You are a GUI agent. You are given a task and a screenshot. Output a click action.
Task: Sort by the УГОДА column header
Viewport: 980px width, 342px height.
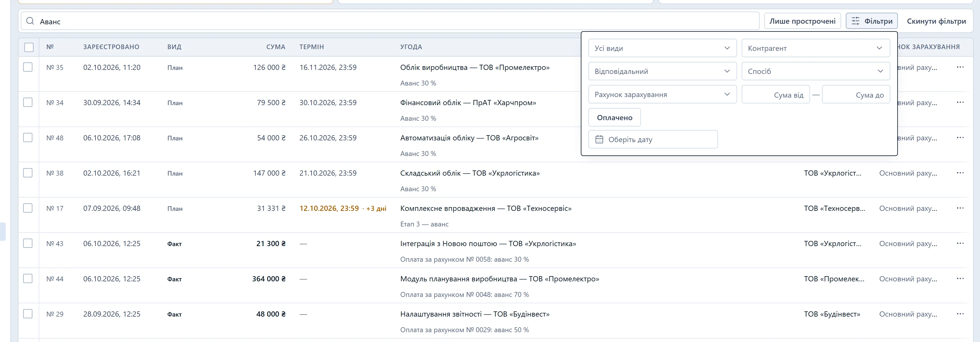(x=411, y=47)
